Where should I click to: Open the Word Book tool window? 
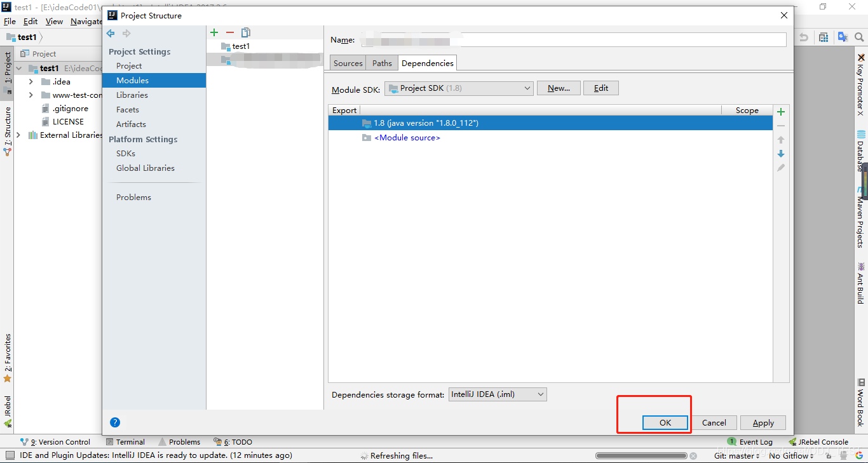tap(861, 402)
